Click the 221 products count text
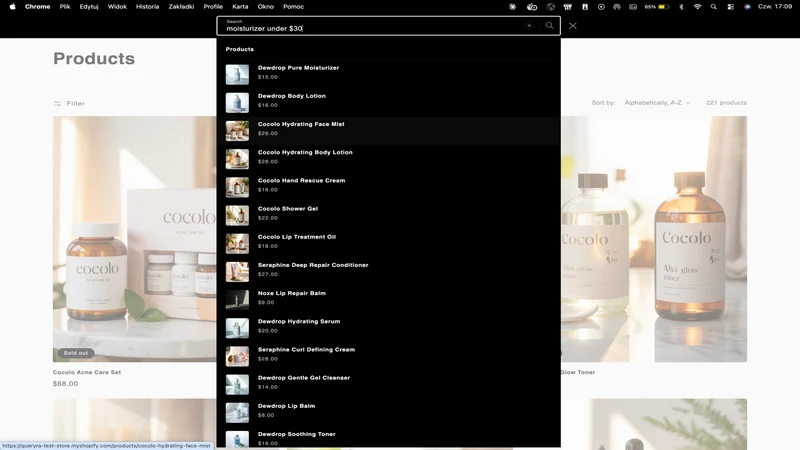The height and width of the screenshot is (450, 800). click(x=726, y=103)
